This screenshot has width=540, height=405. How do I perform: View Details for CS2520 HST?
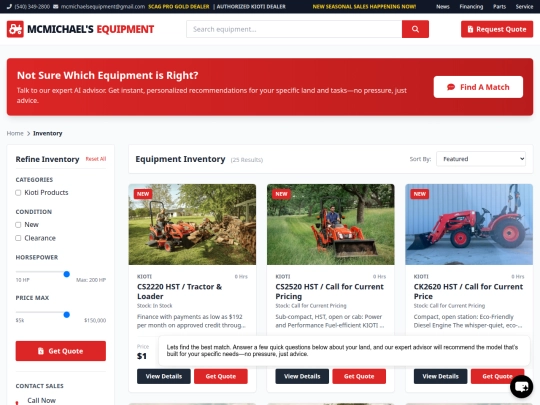pos(302,376)
